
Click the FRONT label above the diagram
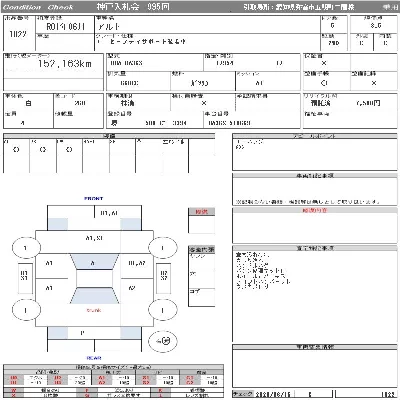pos(94,198)
